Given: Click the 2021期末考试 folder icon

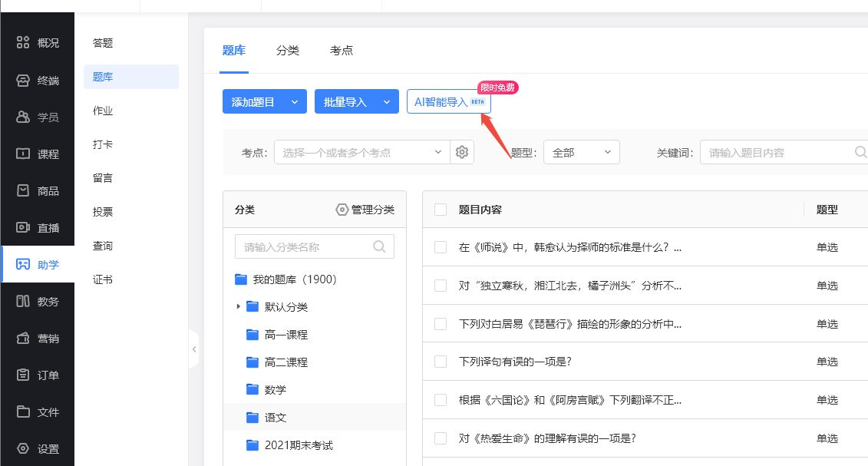Looking at the screenshot, I should click(252, 445).
